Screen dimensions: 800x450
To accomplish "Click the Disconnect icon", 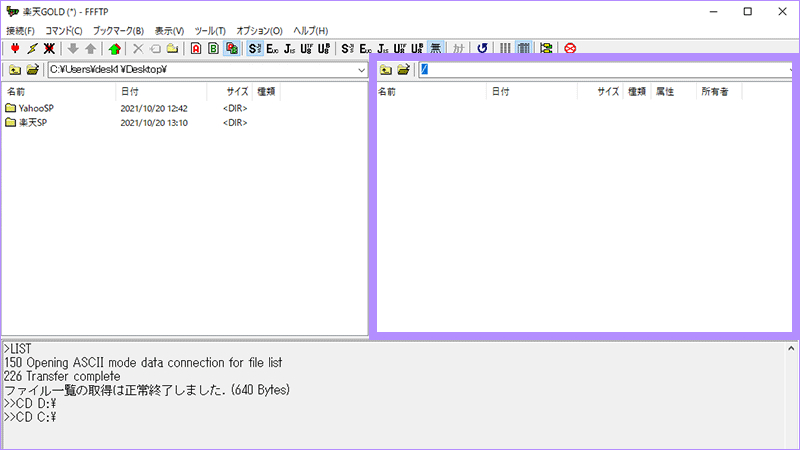I will click(x=48, y=47).
